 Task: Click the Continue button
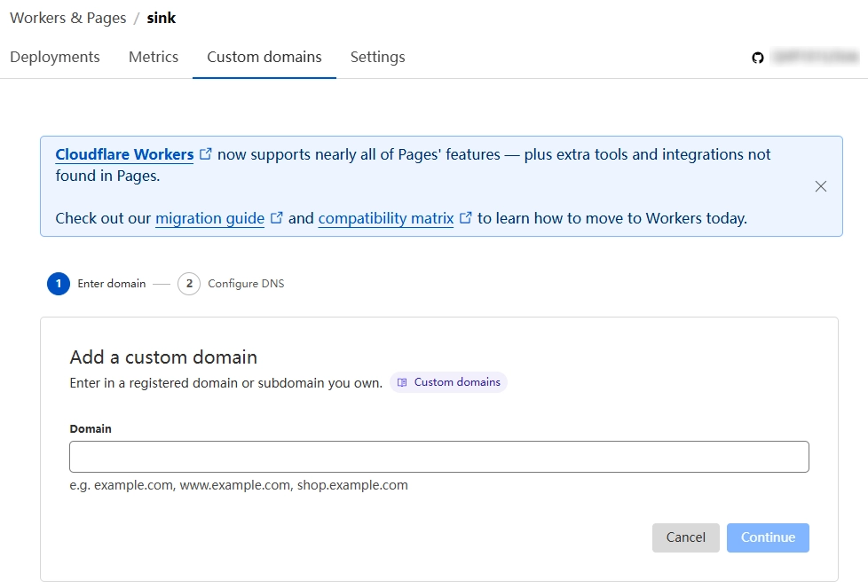coord(768,537)
